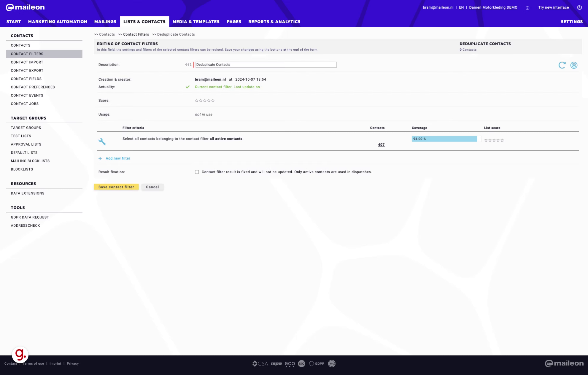Click the Imprint footer link
The height and width of the screenshot is (375, 588).
[55, 364]
